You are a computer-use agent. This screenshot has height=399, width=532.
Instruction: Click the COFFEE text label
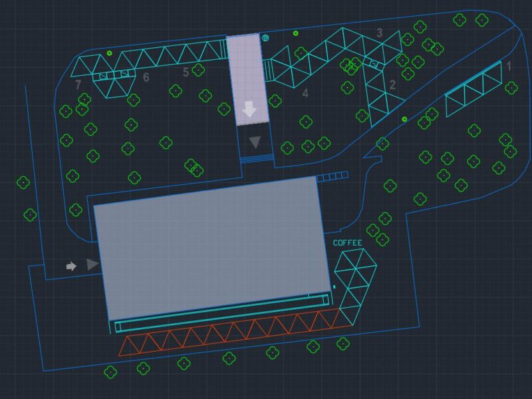pos(347,243)
